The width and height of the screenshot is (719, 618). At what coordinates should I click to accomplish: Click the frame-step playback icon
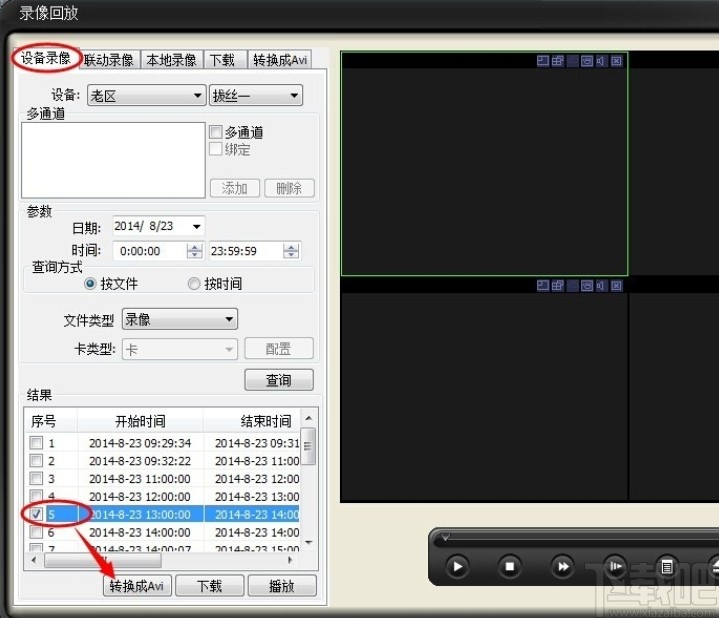[x=615, y=566]
